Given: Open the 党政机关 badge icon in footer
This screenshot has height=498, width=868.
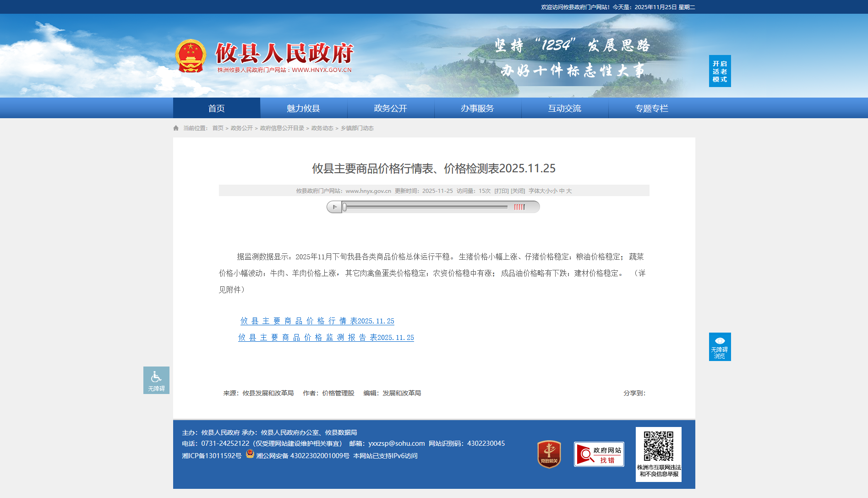Looking at the screenshot, I should 549,454.
